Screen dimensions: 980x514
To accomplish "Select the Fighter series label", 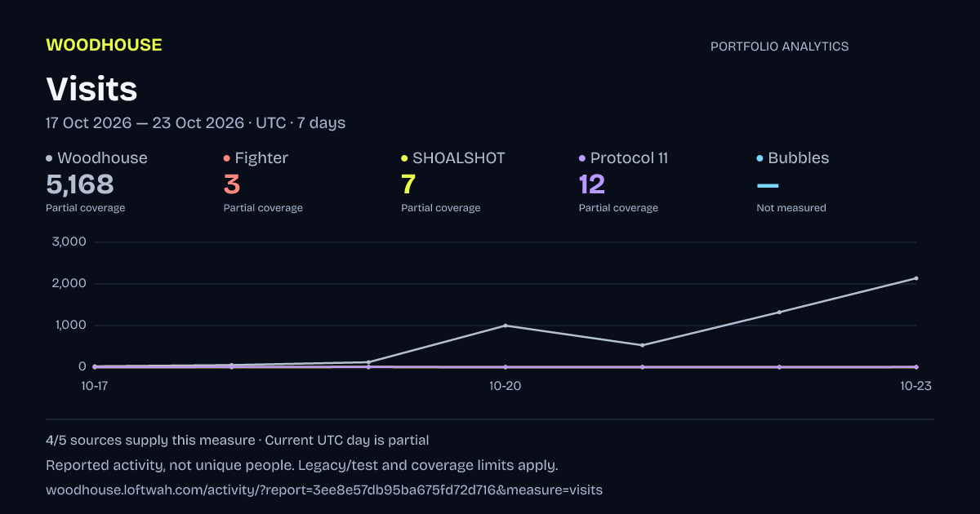I will click(261, 158).
